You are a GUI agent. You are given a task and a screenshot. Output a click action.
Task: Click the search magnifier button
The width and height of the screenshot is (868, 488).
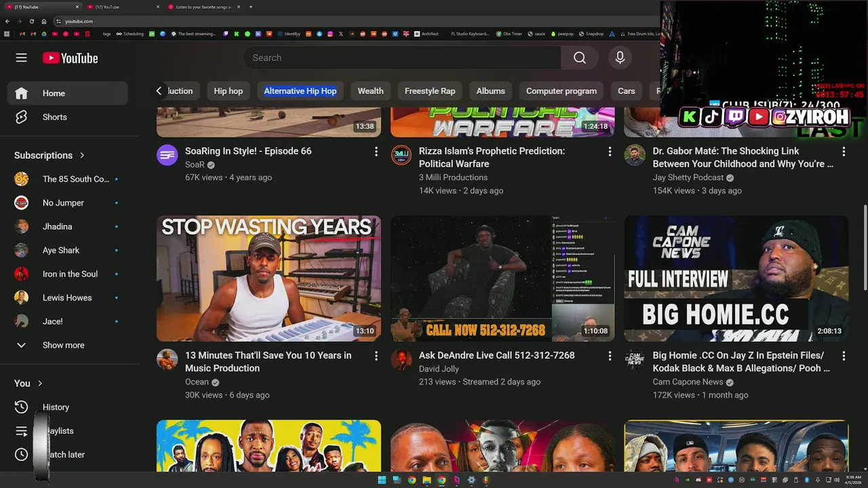pos(579,58)
